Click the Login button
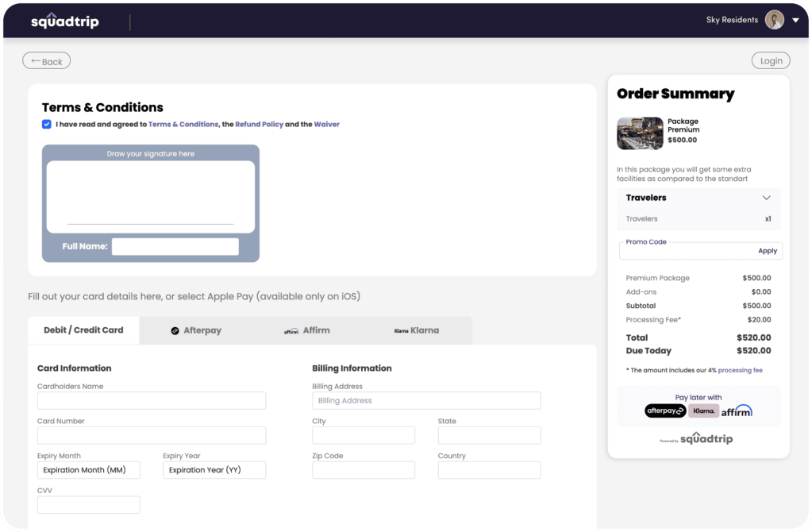This screenshot has width=812, height=532. pos(771,60)
